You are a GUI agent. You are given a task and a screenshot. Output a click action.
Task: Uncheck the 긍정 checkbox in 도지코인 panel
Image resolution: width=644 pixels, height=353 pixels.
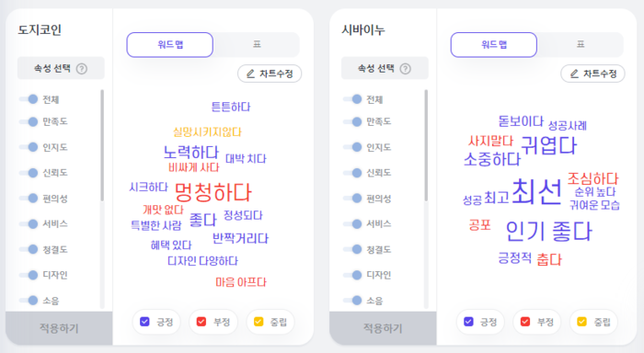tap(144, 322)
